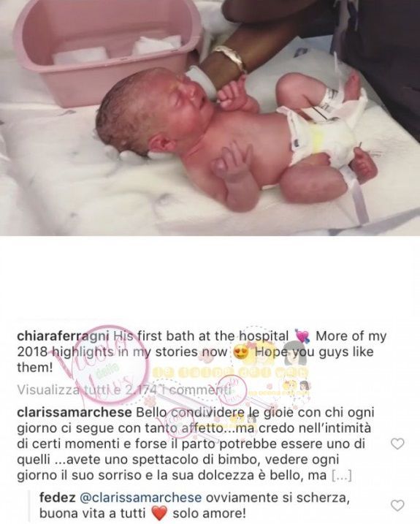Open the clarissamarchese commenter profile

tap(75, 412)
